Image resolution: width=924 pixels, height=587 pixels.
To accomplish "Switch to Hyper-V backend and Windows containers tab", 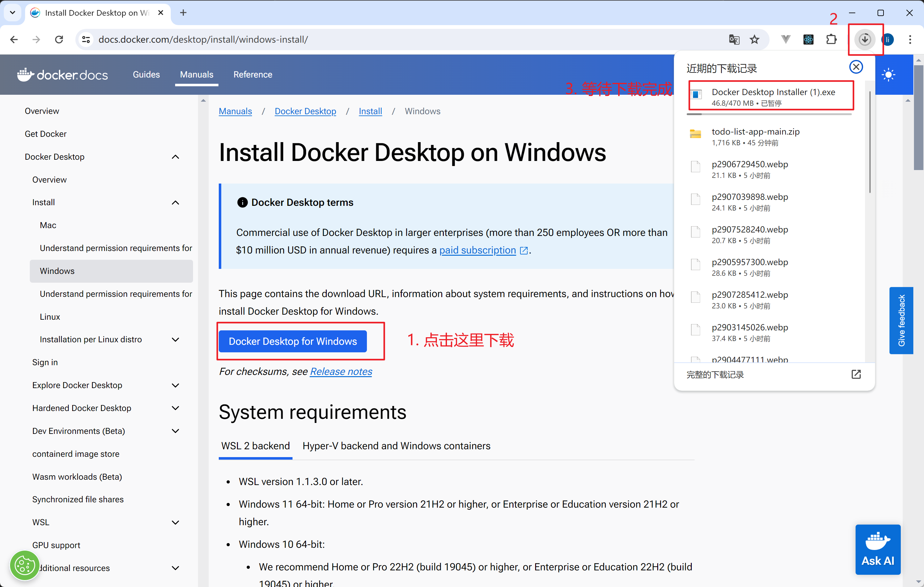I will [396, 446].
